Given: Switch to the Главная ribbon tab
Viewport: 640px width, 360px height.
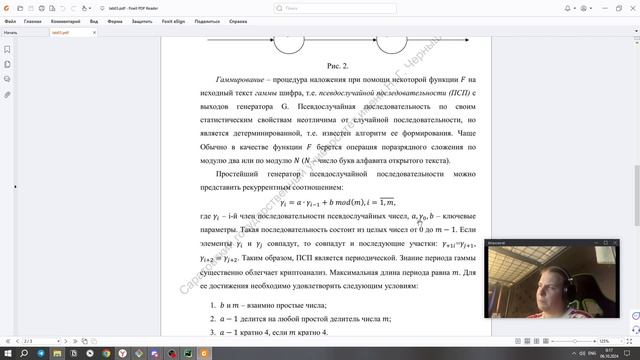Looking at the screenshot, I should pyautogui.click(x=33, y=21).
